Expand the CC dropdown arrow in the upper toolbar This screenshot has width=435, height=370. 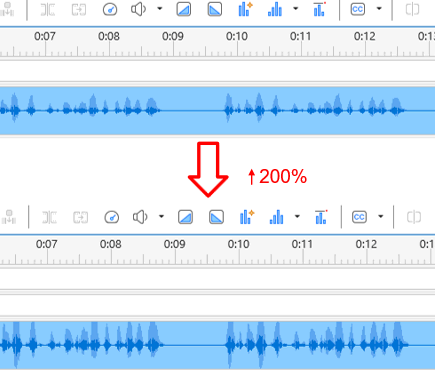379,8
